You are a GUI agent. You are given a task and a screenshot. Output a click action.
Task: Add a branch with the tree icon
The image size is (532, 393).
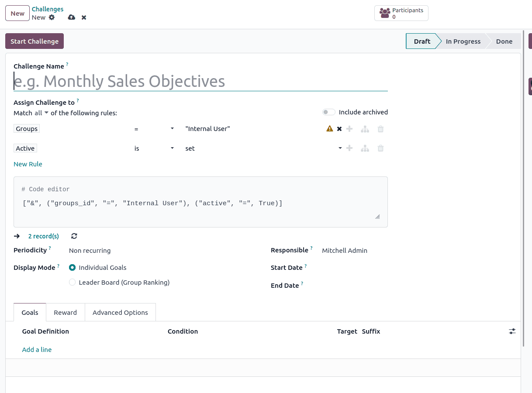(x=365, y=128)
